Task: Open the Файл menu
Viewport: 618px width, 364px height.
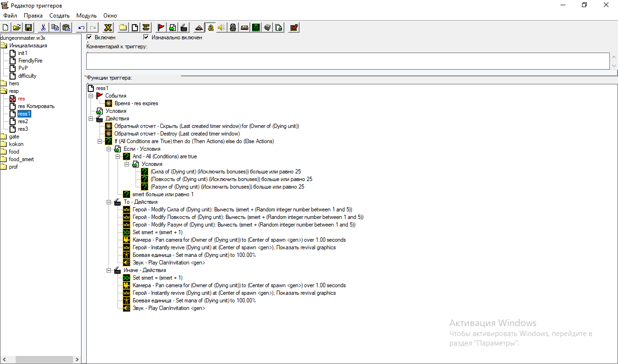Action: click(x=10, y=16)
